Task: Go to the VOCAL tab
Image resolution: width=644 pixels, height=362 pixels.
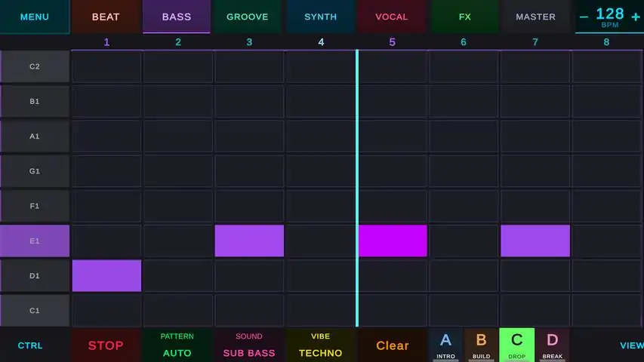Action: tap(392, 17)
